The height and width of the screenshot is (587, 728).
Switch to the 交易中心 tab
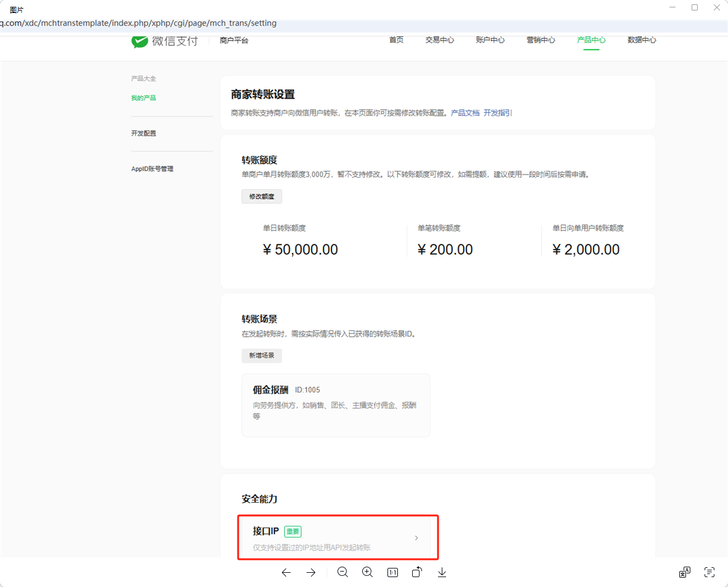(439, 40)
